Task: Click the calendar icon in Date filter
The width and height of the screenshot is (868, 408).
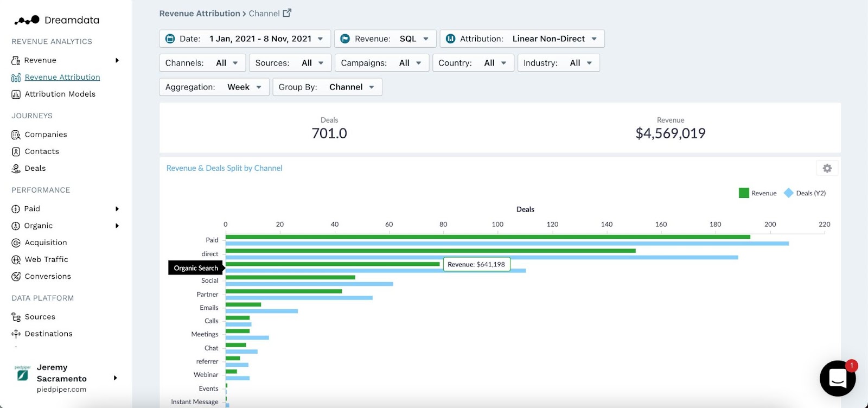Action: click(170, 39)
